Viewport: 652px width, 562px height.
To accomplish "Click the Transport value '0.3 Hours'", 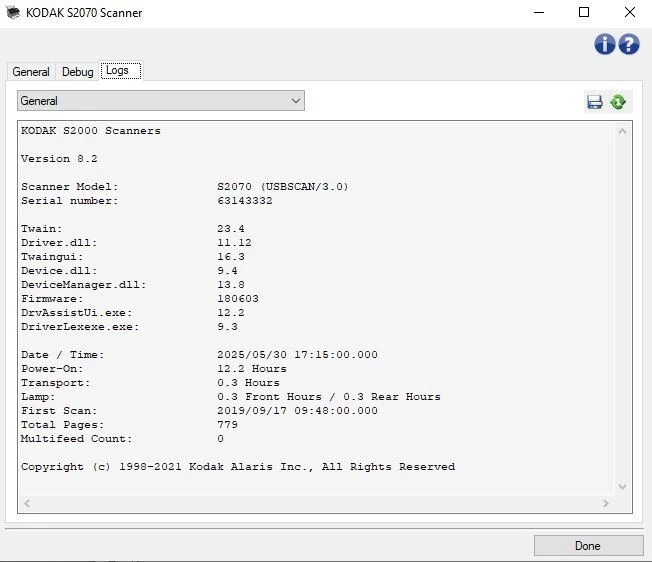I will (248, 383).
